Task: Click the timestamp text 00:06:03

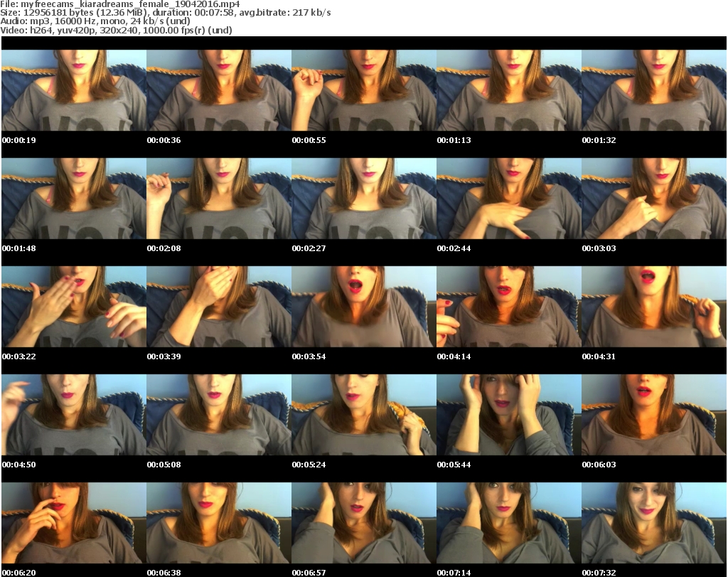Action: point(599,465)
